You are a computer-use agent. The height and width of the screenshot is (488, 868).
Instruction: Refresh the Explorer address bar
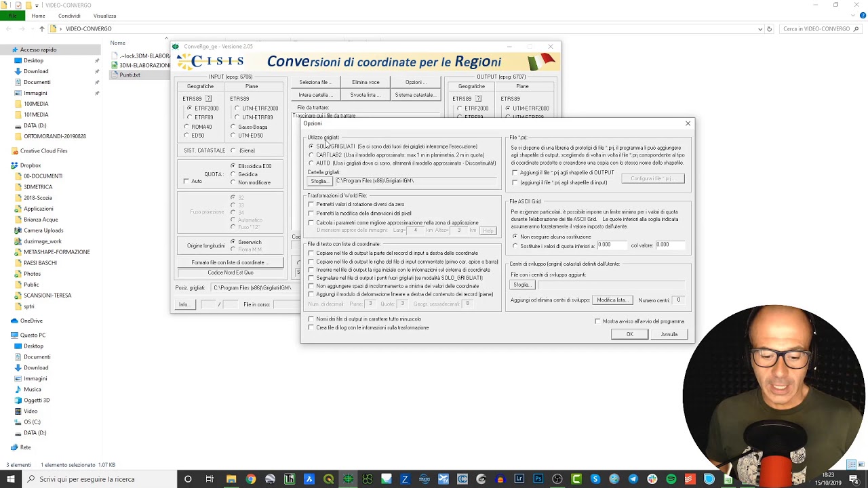pos(769,28)
